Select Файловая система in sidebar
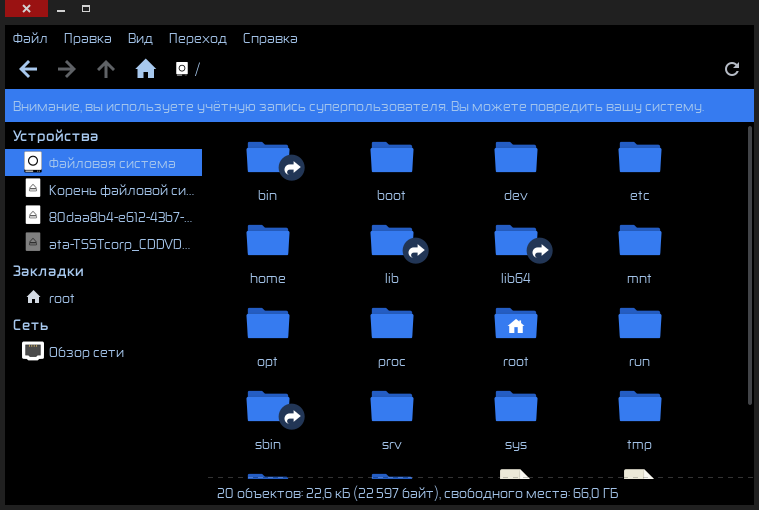759x510 pixels. point(104,163)
